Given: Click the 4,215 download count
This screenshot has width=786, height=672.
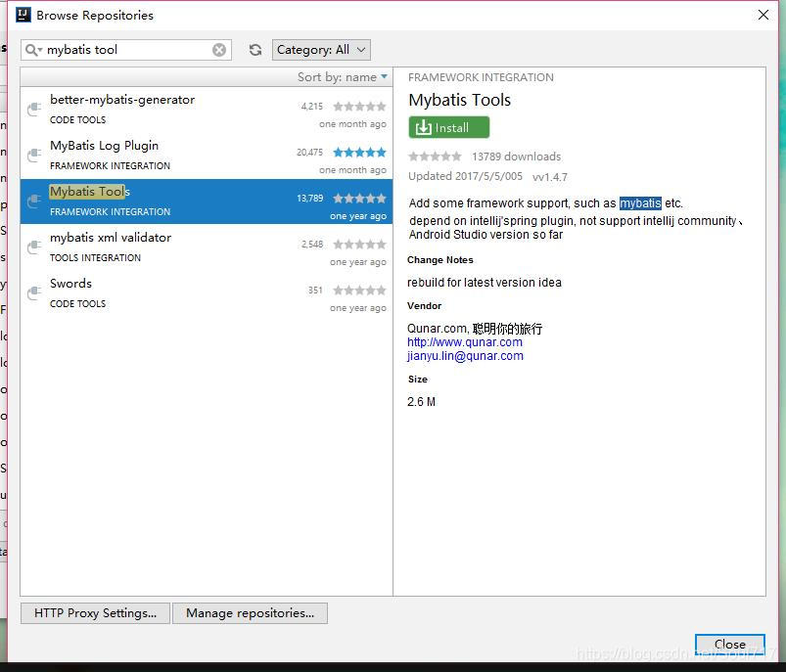Looking at the screenshot, I should coord(312,107).
